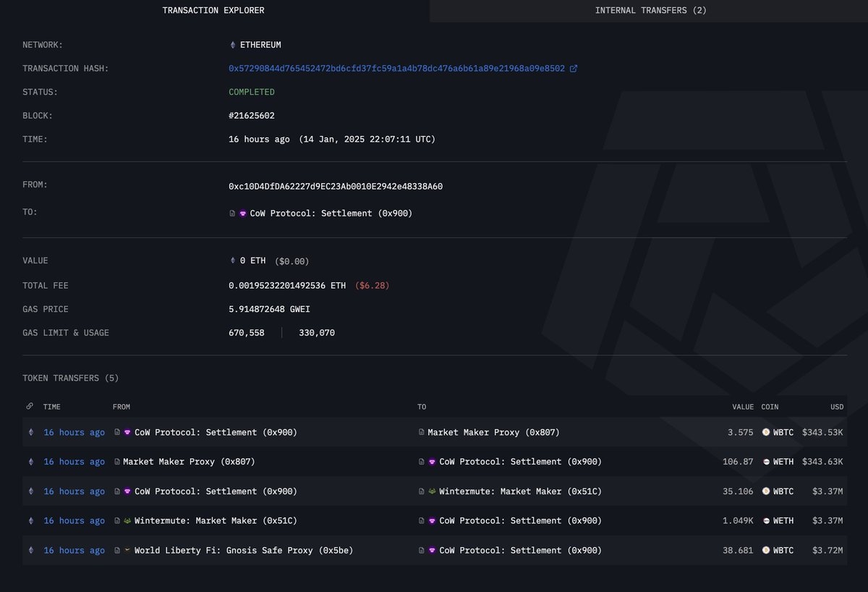Click WETH coin icon in 106.87 row
The width and height of the screenshot is (868, 592).
(766, 462)
